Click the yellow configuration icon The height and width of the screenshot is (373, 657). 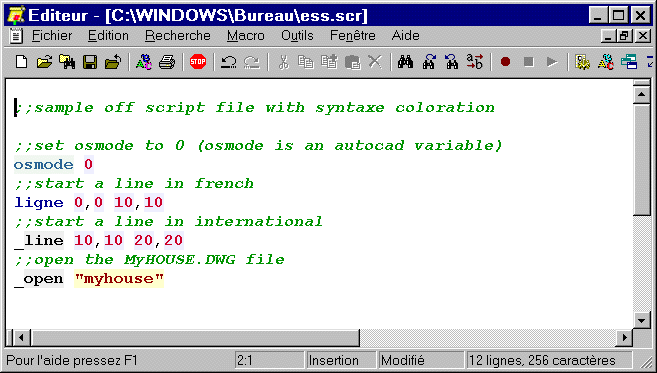tap(583, 62)
